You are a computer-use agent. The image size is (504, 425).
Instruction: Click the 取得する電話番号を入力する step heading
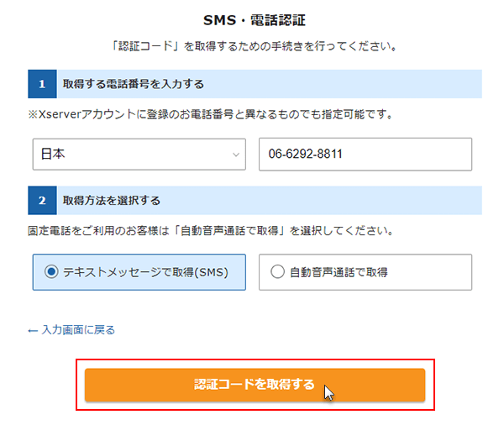coord(134,84)
